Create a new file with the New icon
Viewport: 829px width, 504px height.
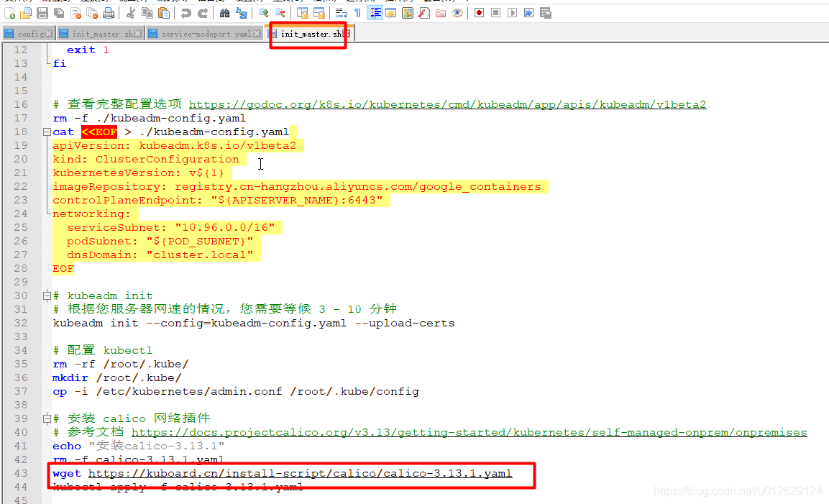click(9, 13)
